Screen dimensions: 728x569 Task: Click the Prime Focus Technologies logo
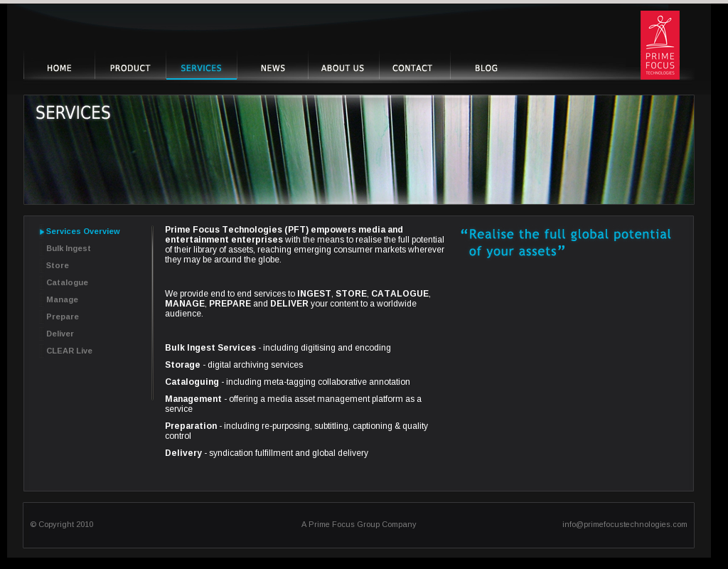point(660,45)
